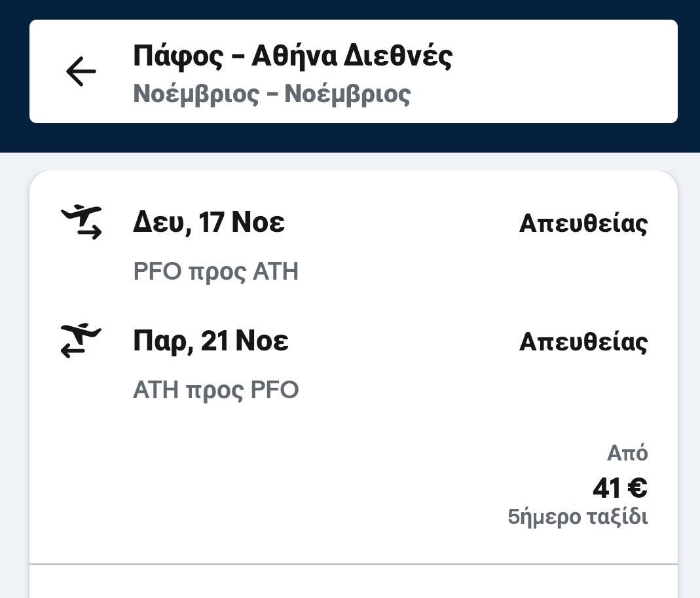Screen dimensions: 700x598
Task: Tap the back arrow in search header
Action: tap(81, 71)
